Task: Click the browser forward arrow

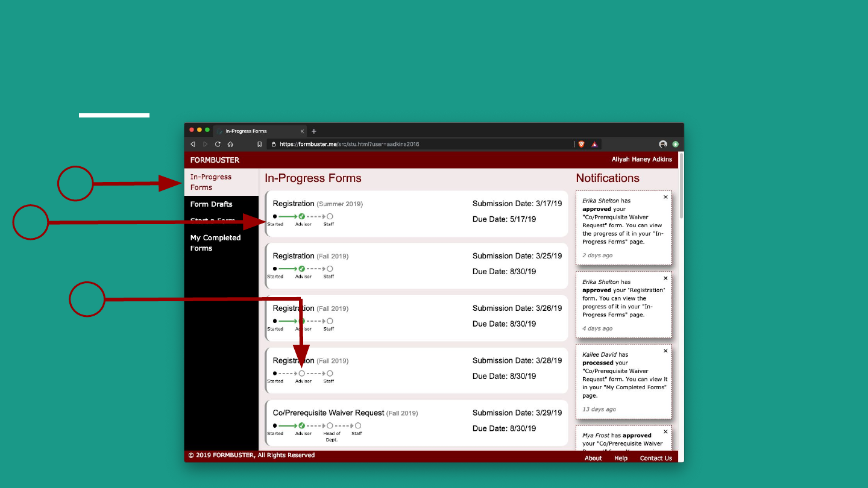Action: click(205, 145)
